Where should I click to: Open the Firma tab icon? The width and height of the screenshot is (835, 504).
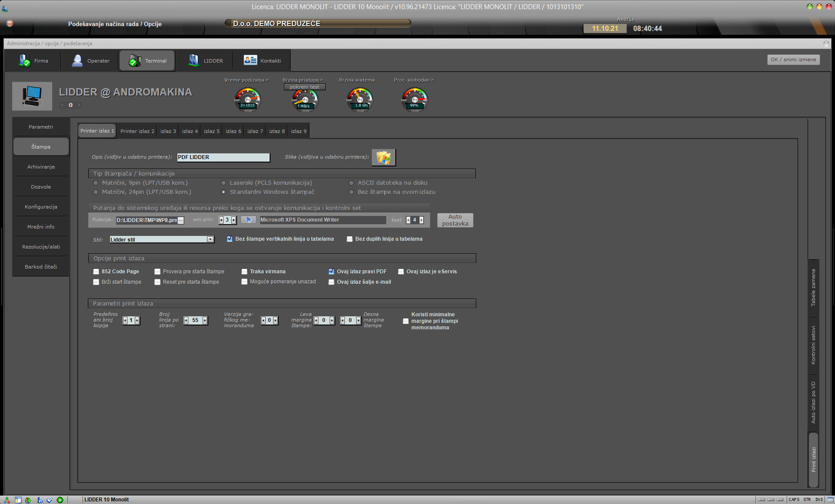[24, 60]
